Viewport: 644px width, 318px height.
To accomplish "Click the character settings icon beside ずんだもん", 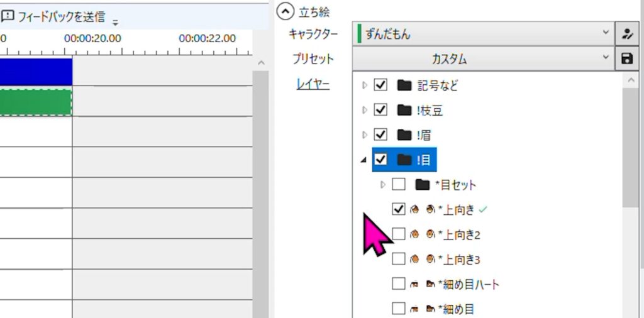I will click(x=626, y=34).
